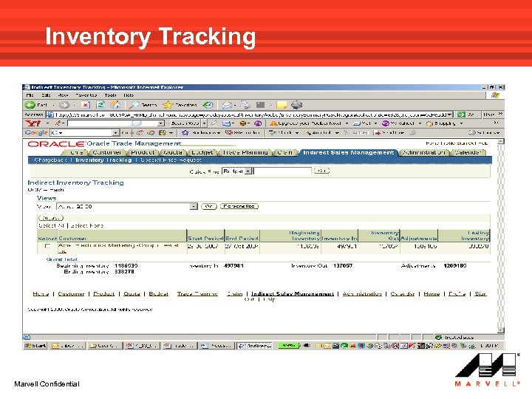Viewport: 532px width, 399px height.
Task: Open the File menu
Action: point(30,95)
